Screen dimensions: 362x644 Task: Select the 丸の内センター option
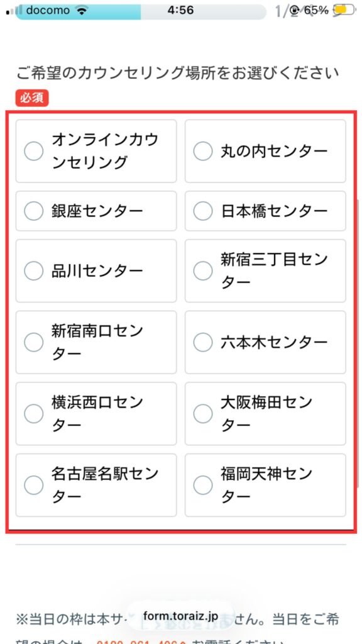pos(203,151)
